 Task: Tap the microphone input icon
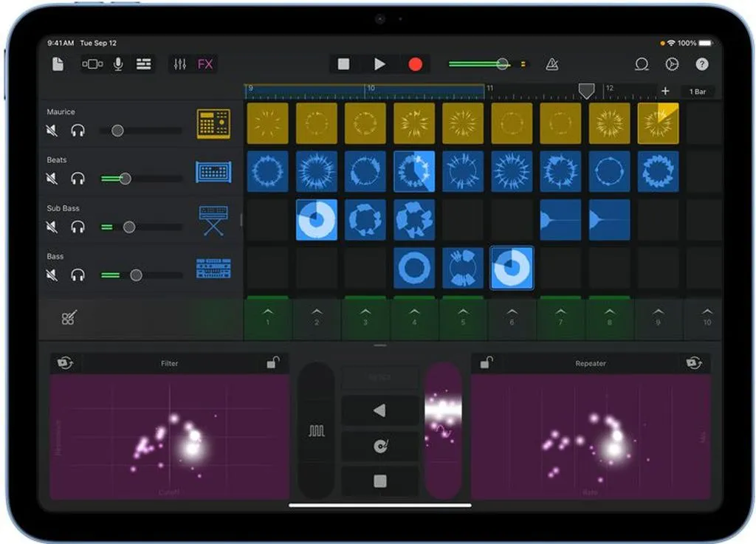(118, 64)
